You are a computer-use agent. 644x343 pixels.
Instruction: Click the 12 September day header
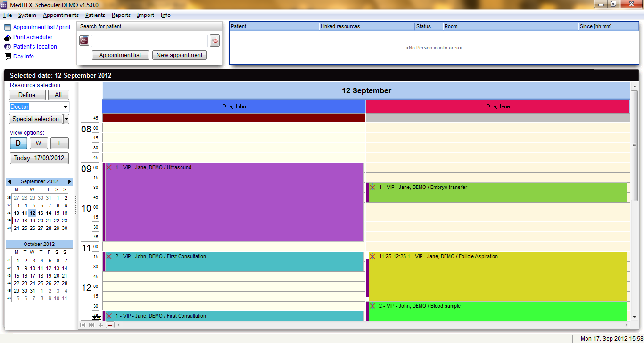coord(366,90)
